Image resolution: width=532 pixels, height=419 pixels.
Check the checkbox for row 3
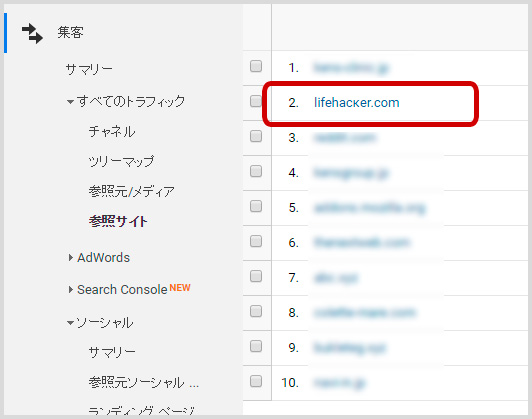tap(256, 136)
